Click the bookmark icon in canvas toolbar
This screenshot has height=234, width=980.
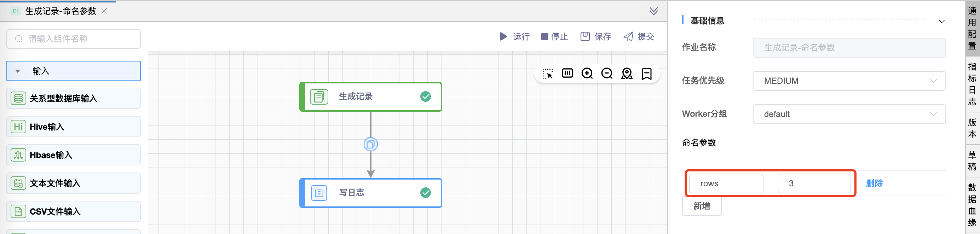[x=646, y=73]
